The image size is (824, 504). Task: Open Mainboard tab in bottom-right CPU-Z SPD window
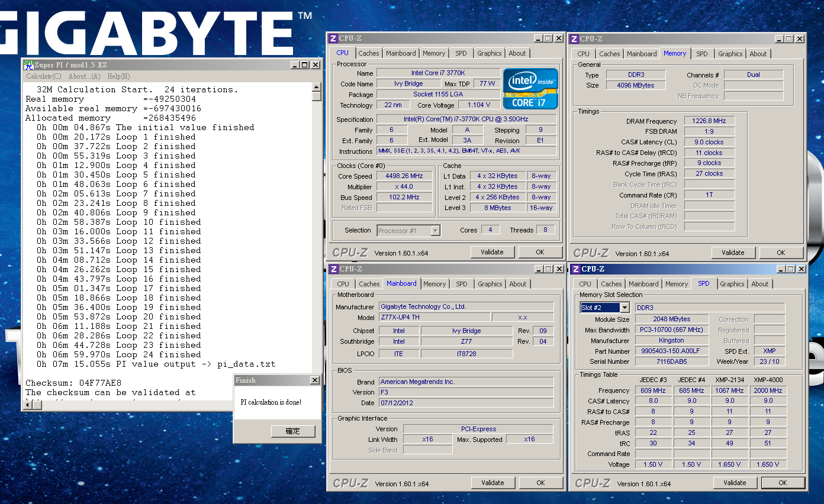[643, 284]
